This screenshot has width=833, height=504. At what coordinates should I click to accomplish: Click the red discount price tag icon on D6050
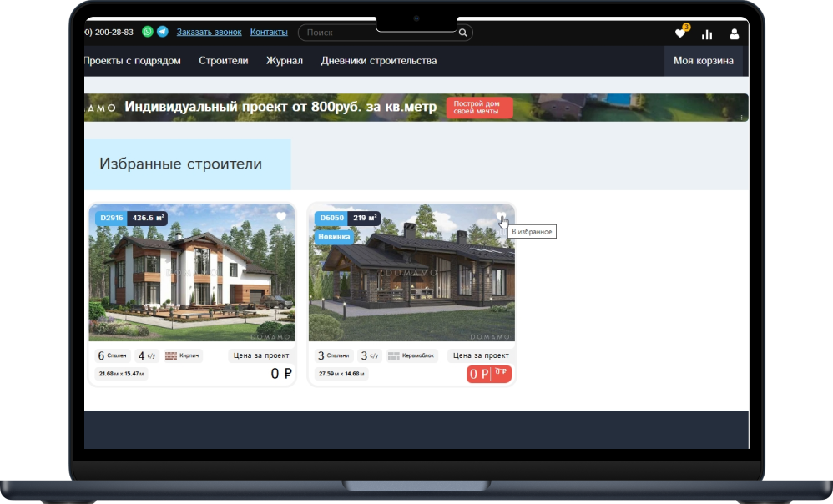click(498, 374)
